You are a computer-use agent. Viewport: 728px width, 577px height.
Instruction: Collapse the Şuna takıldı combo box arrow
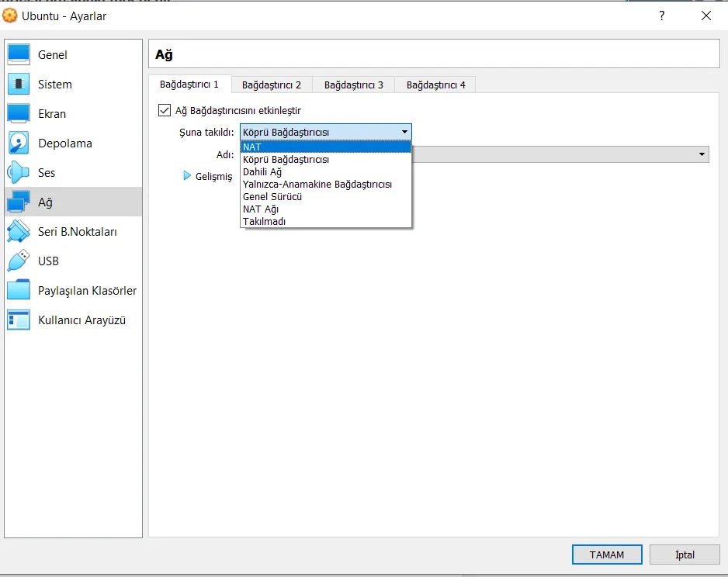click(404, 132)
